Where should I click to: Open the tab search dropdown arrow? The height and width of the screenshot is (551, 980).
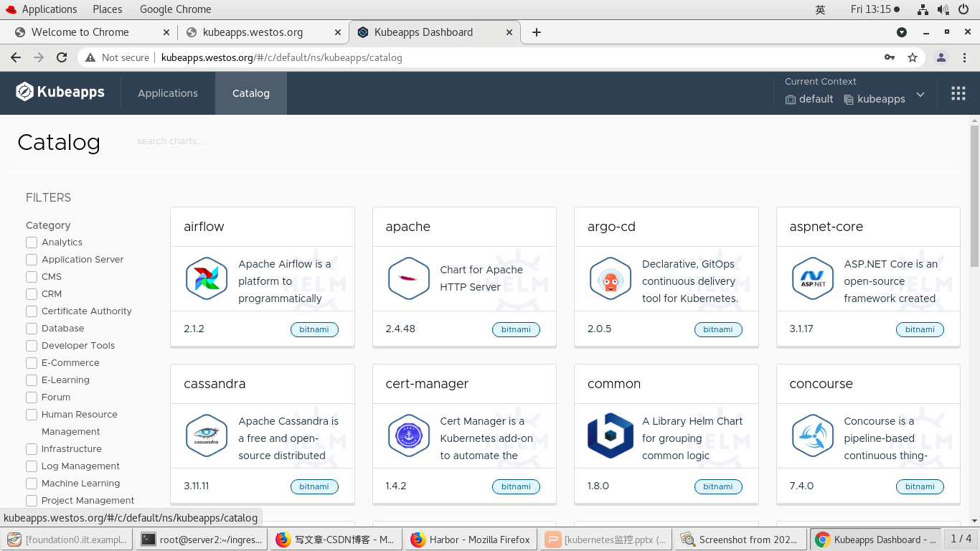(x=902, y=32)
